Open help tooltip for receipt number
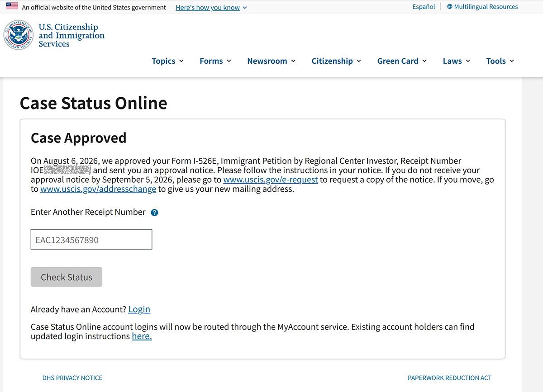The image size is (543, 392). [154, 213]
